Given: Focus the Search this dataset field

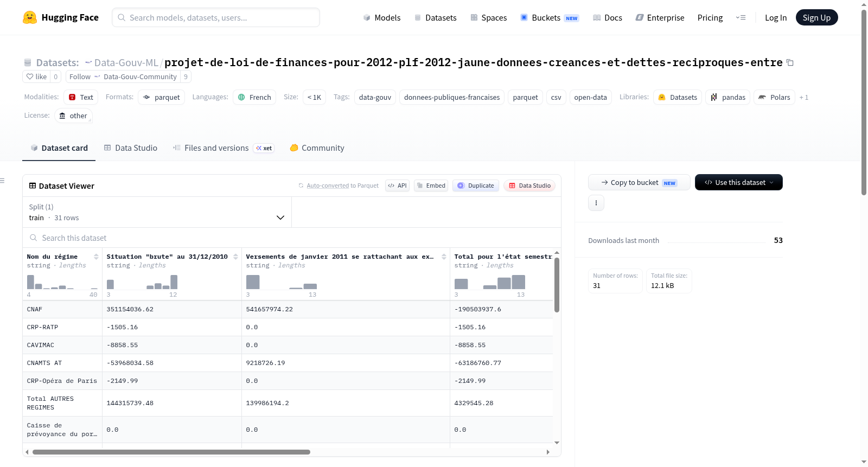Looking at the screenshot, I should pyautogui.click(x=292, y=238).
